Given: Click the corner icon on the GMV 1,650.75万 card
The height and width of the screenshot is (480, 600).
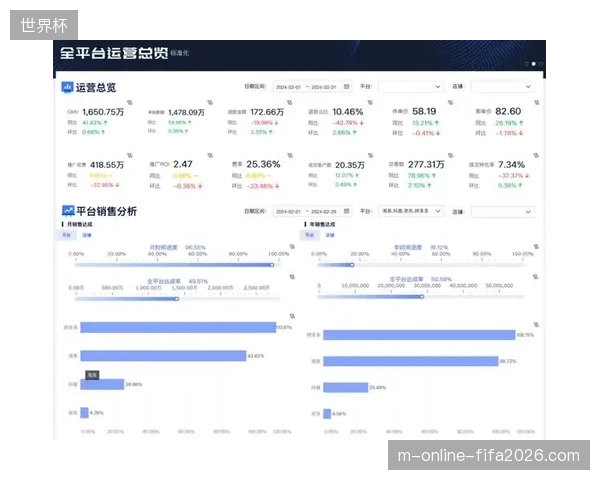Looking at the screenshot, I should coord(130,103).
